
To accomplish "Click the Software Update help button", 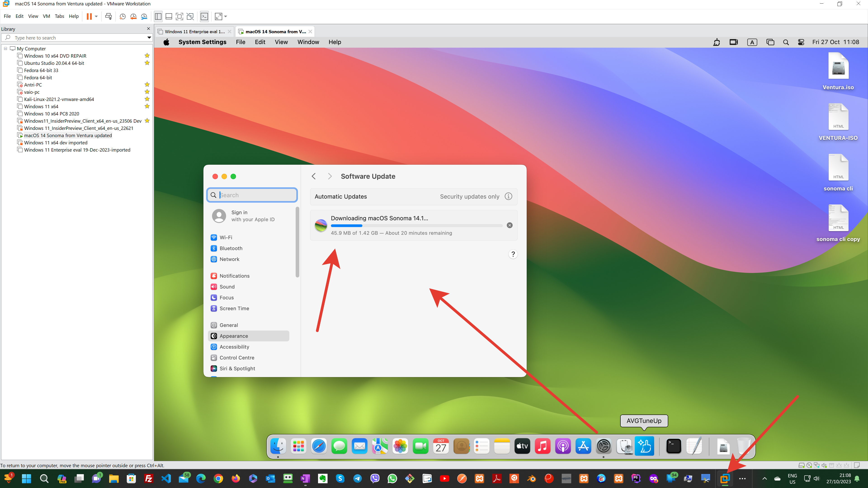I will pos(513,254).
